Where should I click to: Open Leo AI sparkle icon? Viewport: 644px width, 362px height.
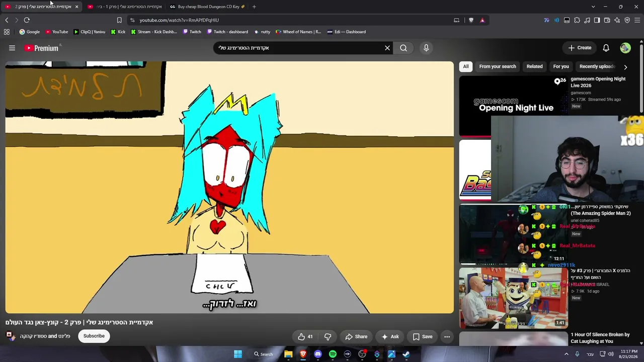pos(617,20)
